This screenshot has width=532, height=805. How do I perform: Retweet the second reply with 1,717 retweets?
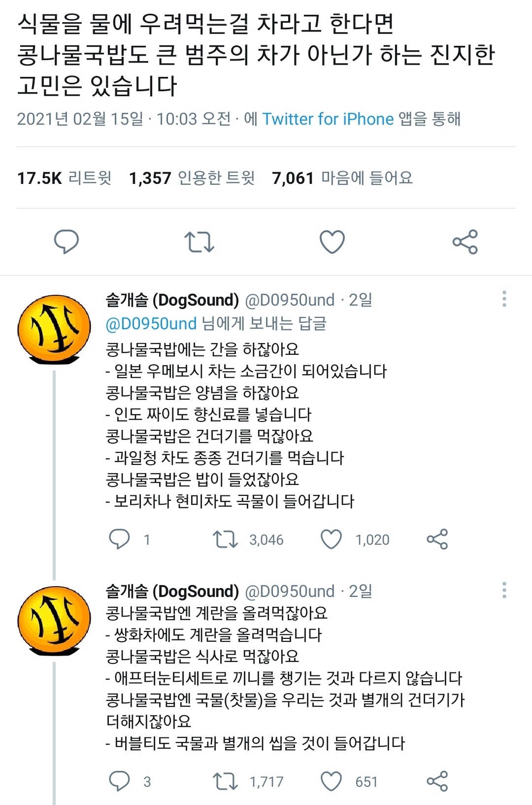[225, 781]
